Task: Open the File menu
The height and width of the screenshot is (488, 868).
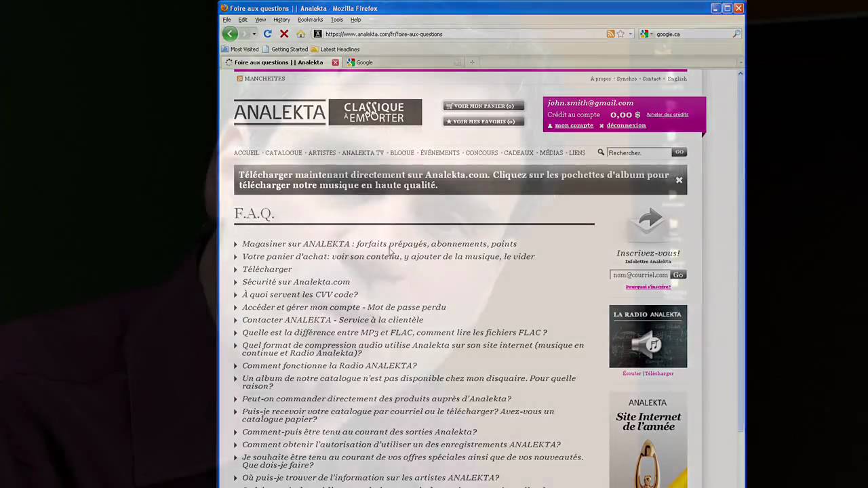Action: coord(226,20)
